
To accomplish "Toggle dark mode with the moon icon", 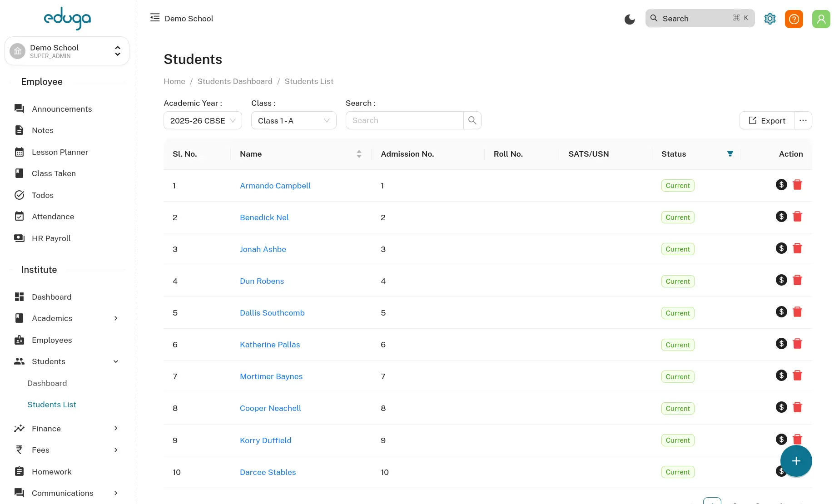I will 630,19.
